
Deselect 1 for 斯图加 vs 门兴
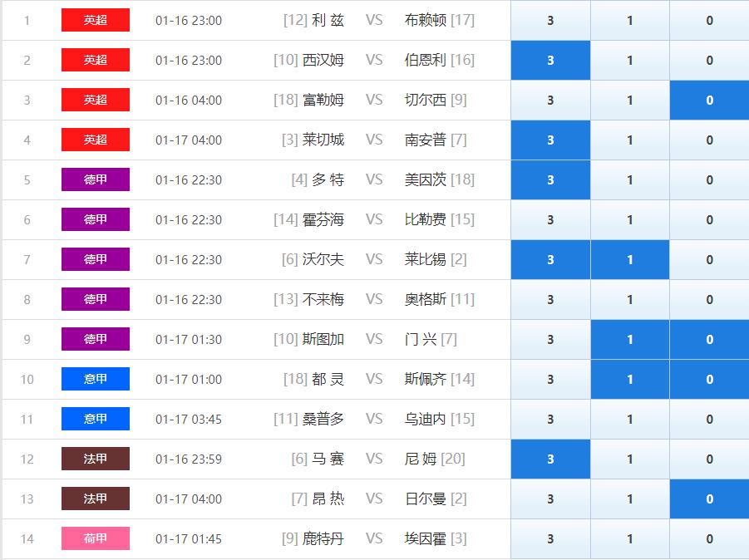coord(629,339)
